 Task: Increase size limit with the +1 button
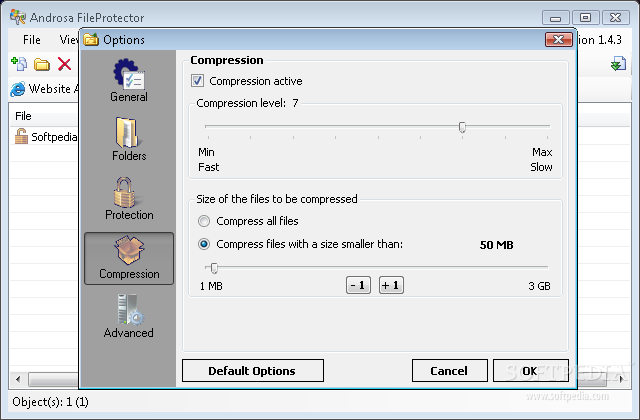(391, 285)
